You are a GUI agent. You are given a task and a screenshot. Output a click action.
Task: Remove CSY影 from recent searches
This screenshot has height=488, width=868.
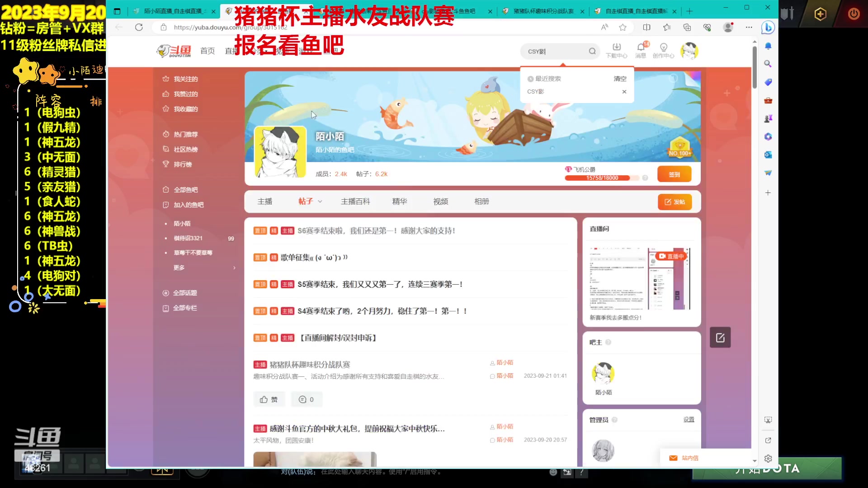[x=624, y=92]
